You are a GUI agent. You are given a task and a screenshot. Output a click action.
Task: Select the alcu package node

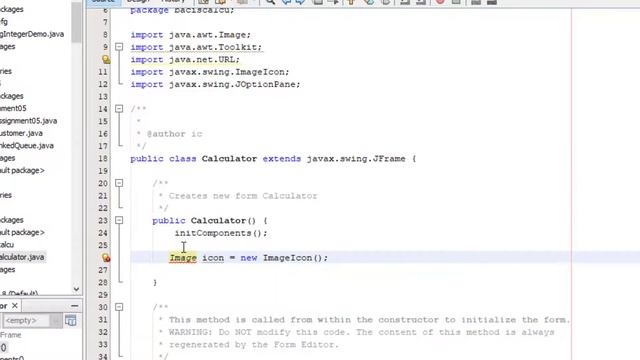(x=7, y=244)
